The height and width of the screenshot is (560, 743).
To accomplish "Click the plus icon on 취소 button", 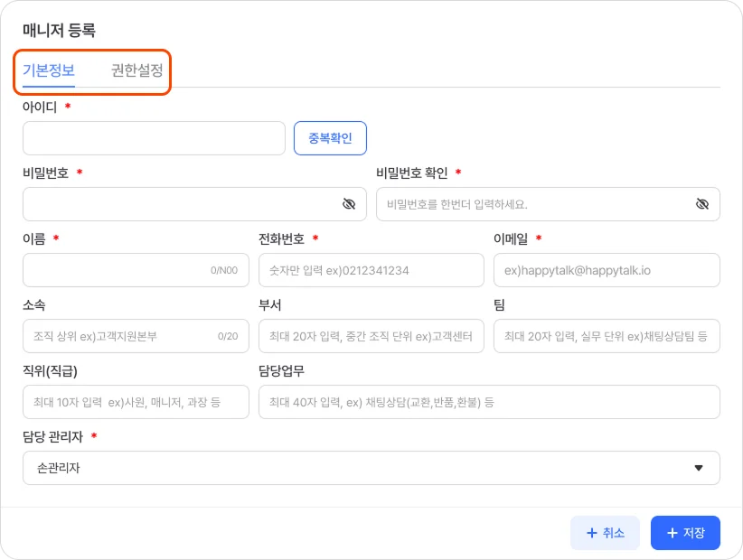I will (591, 533).
